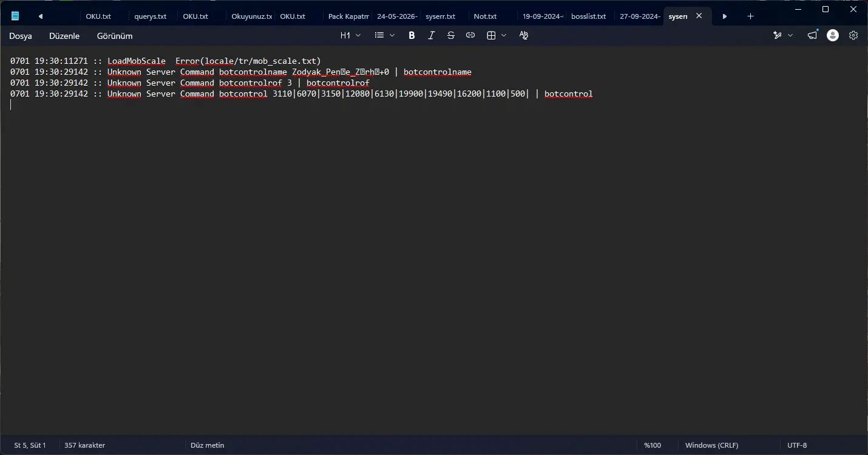The width and height of the screenshot is (868, 455).
Task: Click the megaphone notification icon
Action: pyautogui.click(x=812, y=36)
